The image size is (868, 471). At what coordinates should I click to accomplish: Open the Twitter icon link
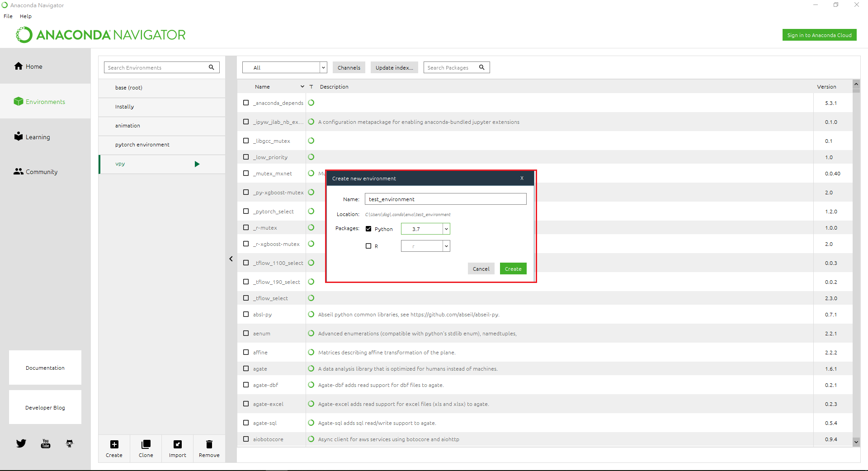21,443
